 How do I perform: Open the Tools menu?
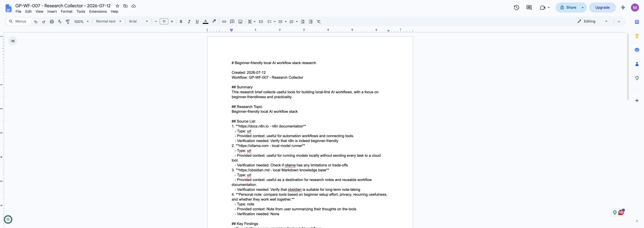81,12
